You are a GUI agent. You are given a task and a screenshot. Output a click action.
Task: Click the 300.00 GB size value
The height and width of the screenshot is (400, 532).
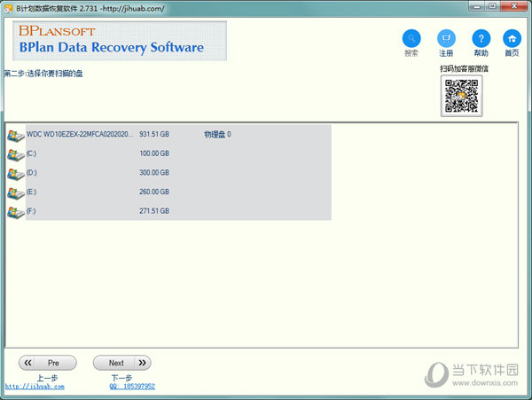click(154, 172)
